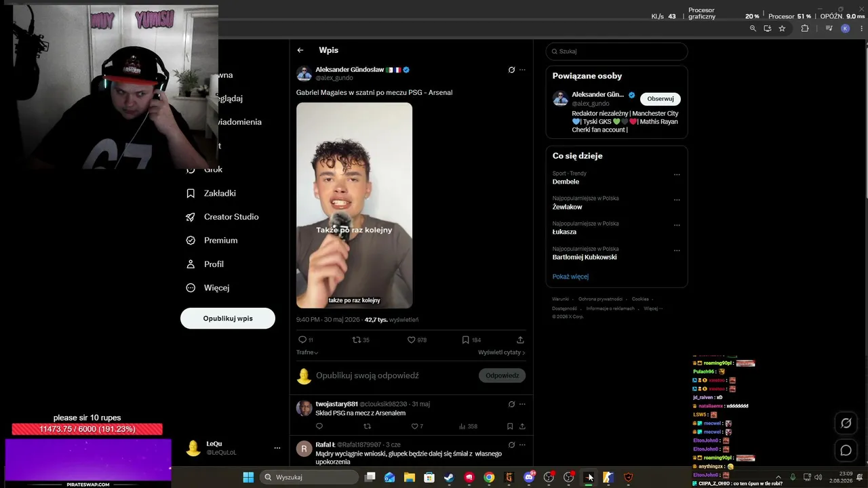Share the main post via share icon
The width and height of the screenshot is (868, 488).
tap(520, 340)
